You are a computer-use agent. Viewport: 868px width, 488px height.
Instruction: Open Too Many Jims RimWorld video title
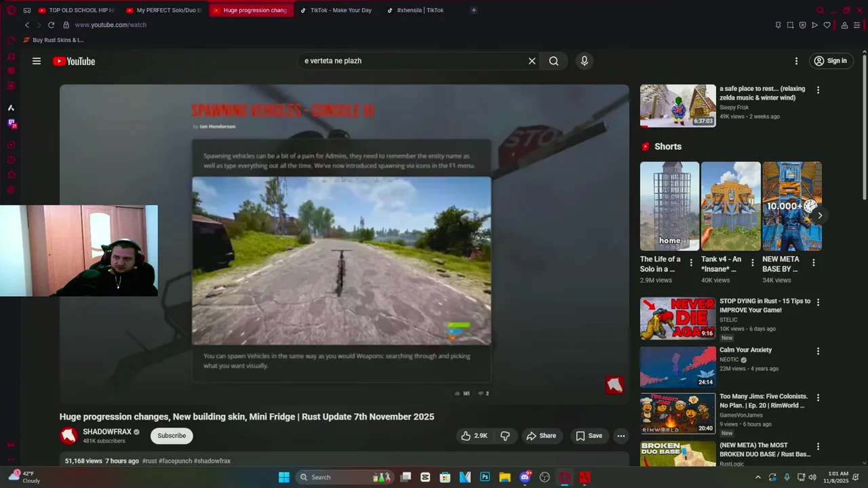[764, 401]
